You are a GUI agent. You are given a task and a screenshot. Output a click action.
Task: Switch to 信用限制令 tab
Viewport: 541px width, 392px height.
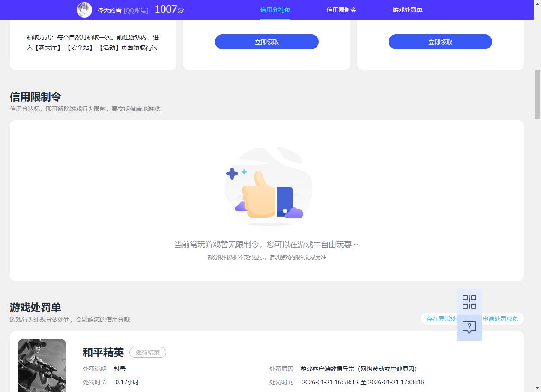pos(341,9)
